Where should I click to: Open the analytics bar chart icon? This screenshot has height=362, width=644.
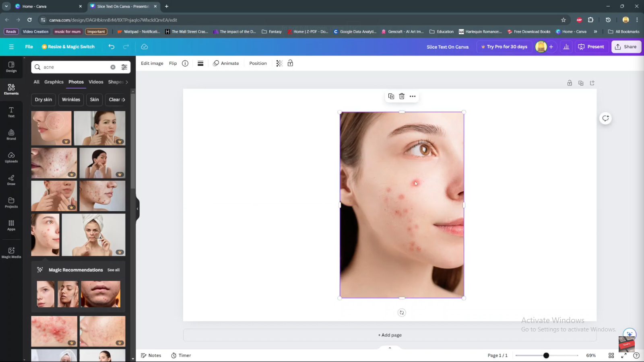(566, 47)
